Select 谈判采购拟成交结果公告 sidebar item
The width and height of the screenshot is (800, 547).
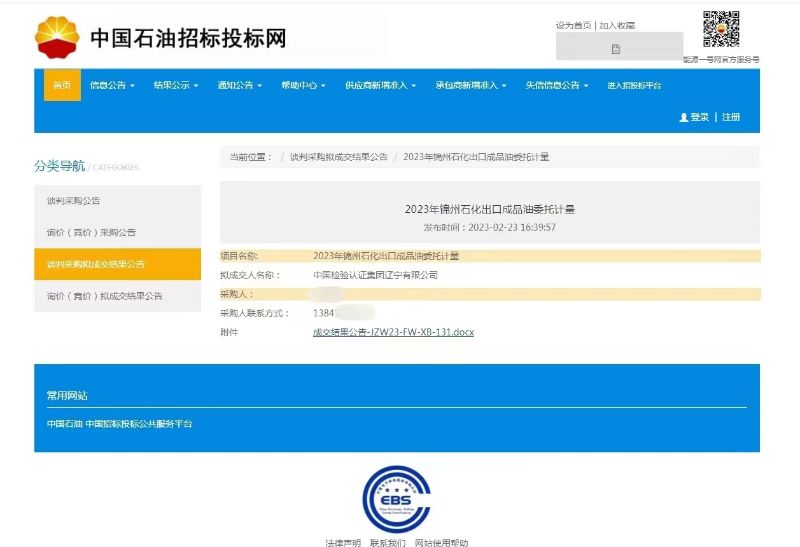117,264
